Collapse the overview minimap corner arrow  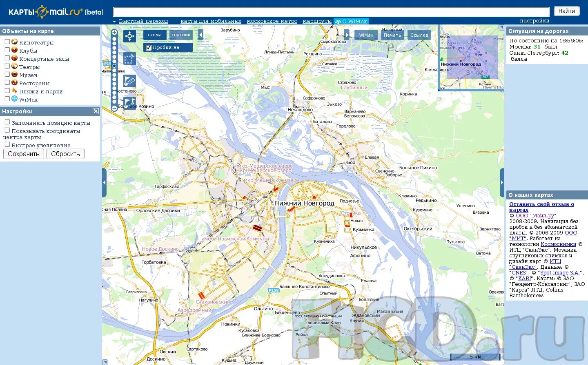pos(501,27)
